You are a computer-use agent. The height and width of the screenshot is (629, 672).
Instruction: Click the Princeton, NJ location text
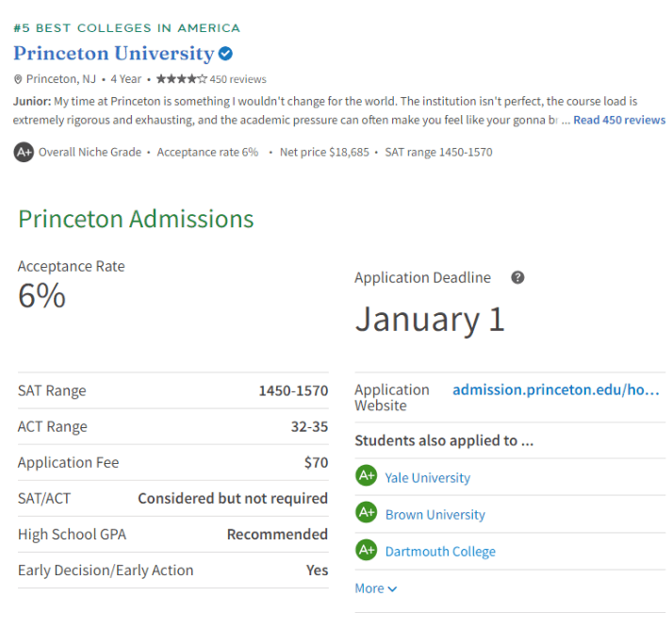point(61,79)
